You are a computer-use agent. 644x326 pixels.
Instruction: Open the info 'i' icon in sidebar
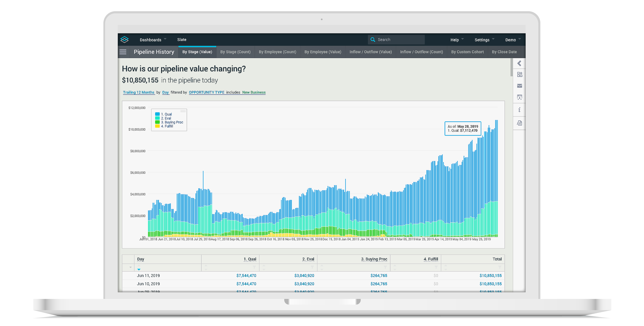click(x=519, y=110)
